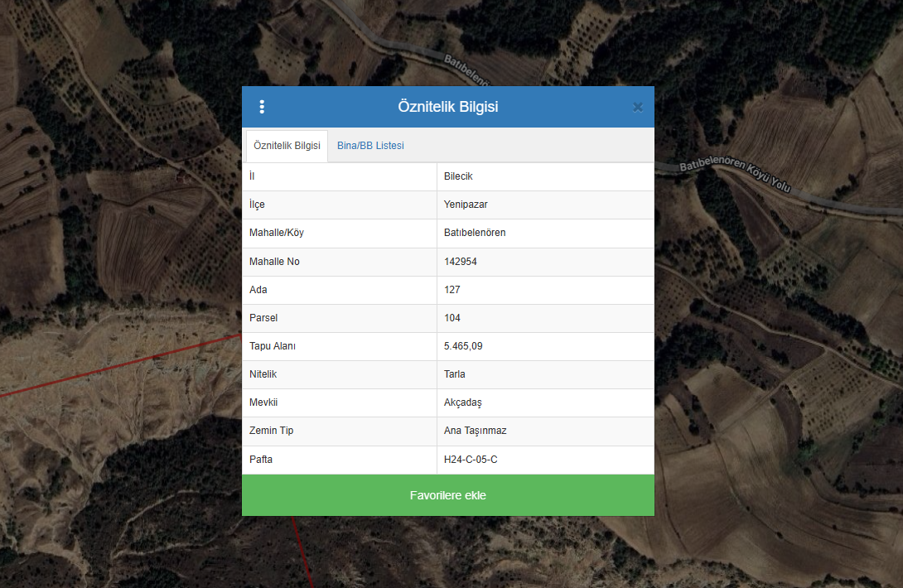The width and height of the screenshot is (903, 588).
Task: Select the Pafta value H24-C-05-C
Action: click(x=471, y=459)
